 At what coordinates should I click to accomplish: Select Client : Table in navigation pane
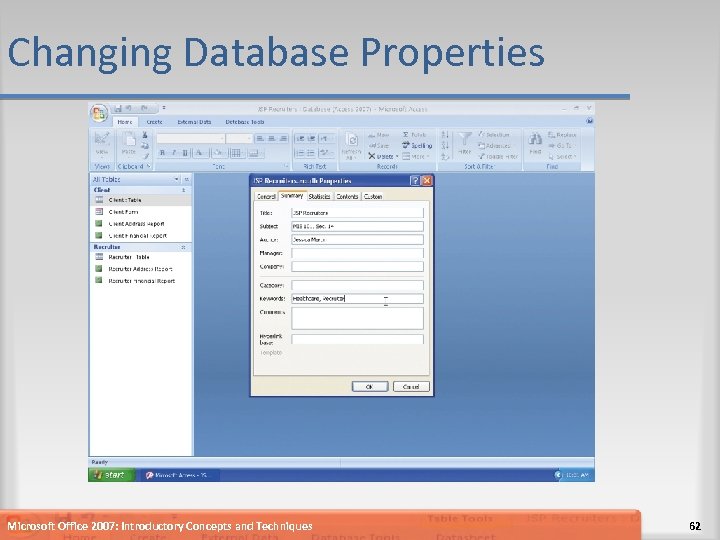pos(141,200)
